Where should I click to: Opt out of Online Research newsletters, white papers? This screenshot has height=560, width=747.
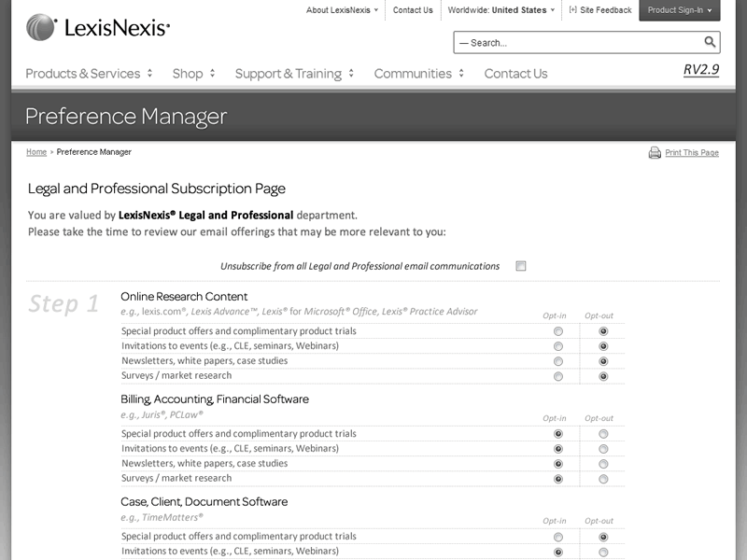(603, 361)
